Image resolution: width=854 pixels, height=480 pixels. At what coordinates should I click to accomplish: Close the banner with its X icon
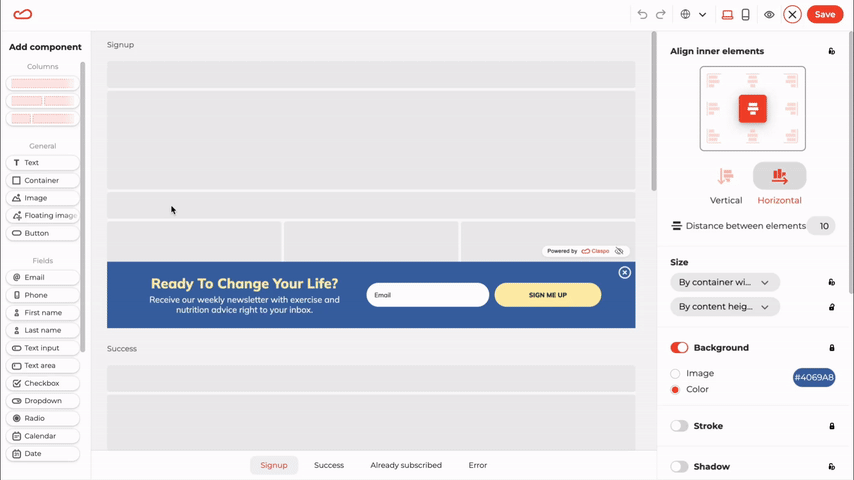pos(625,272)
